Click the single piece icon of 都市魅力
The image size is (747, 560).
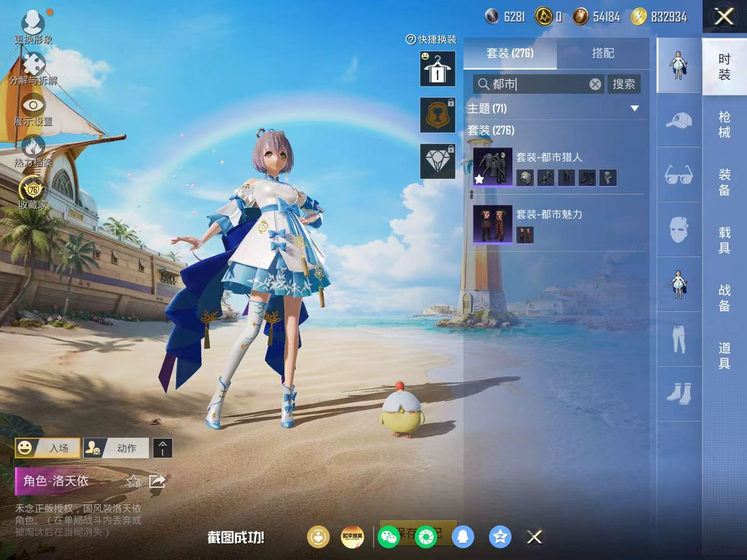click(525, 235)
